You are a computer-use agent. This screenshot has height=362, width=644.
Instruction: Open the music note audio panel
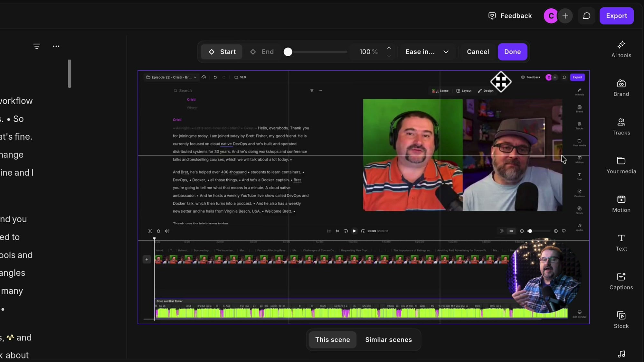pos(621,354)
